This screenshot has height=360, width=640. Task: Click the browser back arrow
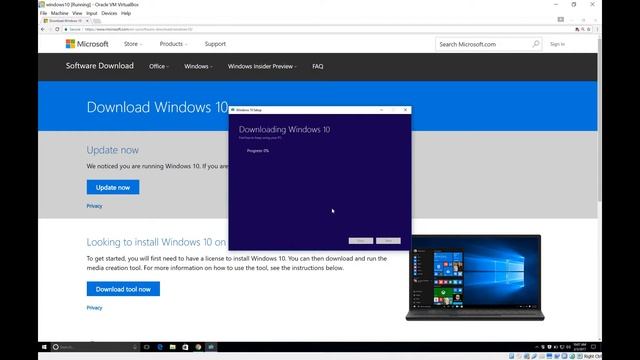[x=43, y=29]
